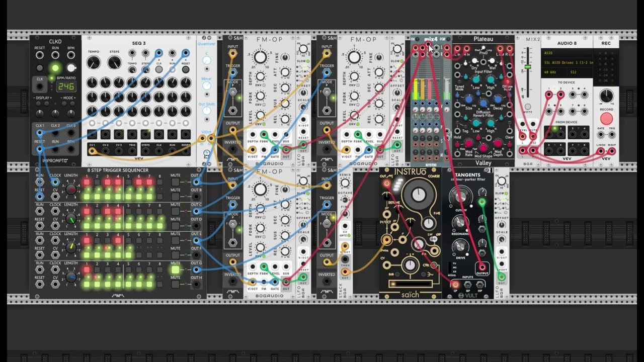The height and width of the screenshot is (362, 644).
Task: Click the MIX2 level fader handle
Action: 528,67
